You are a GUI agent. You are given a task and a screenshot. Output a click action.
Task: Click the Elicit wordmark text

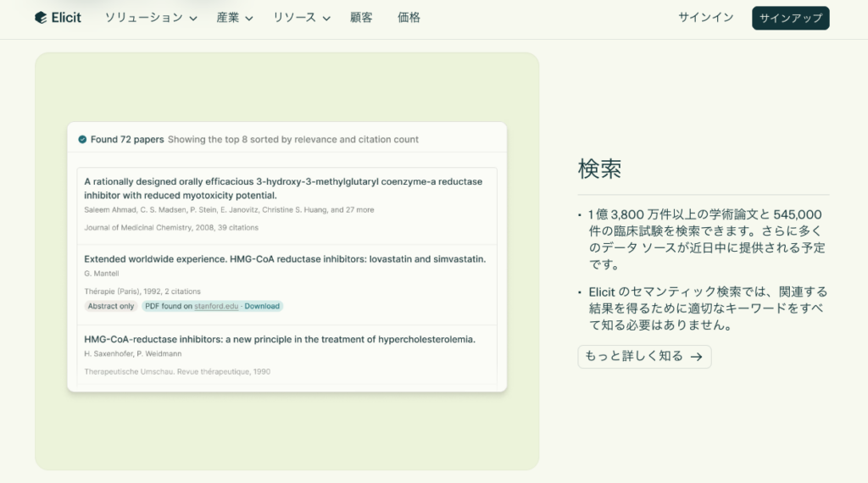[66, 18]
